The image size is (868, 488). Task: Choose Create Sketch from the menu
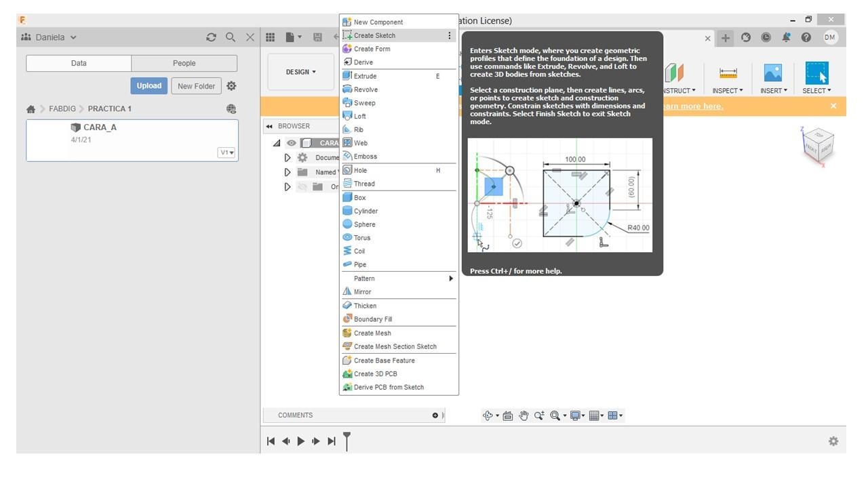[399, 35]
